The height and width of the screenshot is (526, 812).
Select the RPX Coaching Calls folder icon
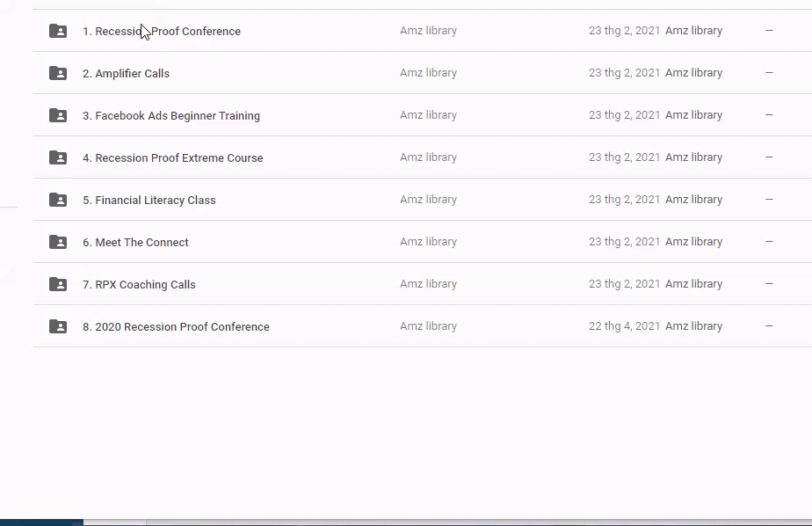[58, 284]
